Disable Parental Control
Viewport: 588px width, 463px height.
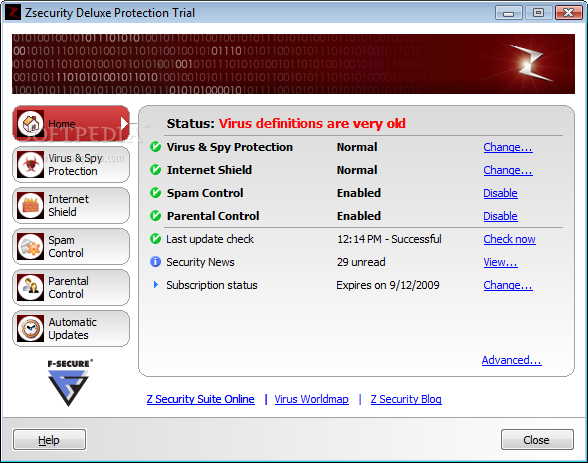(x=500, y=216)
